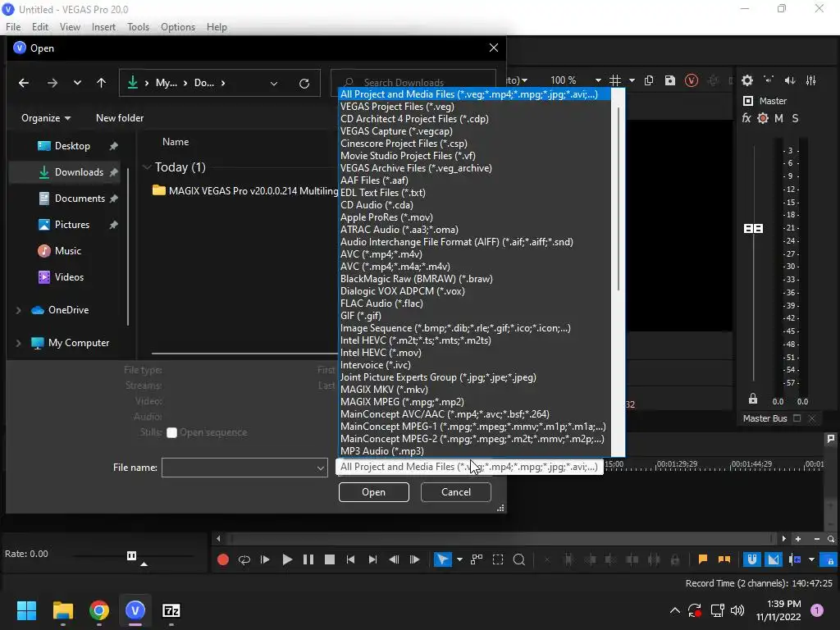
Task: Choose MP3 Audio (*.mp3) file type
Action: (475, 451)
